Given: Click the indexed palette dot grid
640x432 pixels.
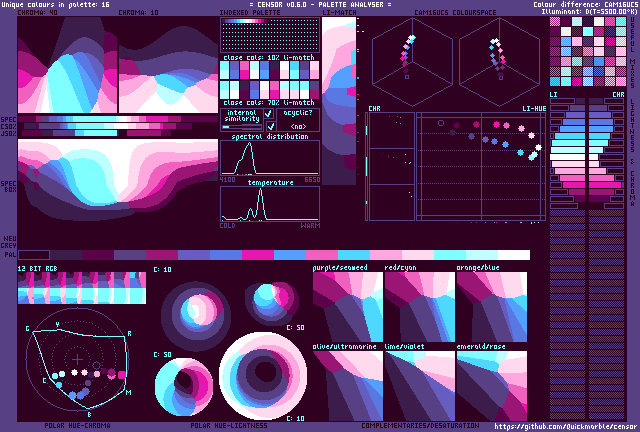Looking at the screenshot, I should 270,36.
